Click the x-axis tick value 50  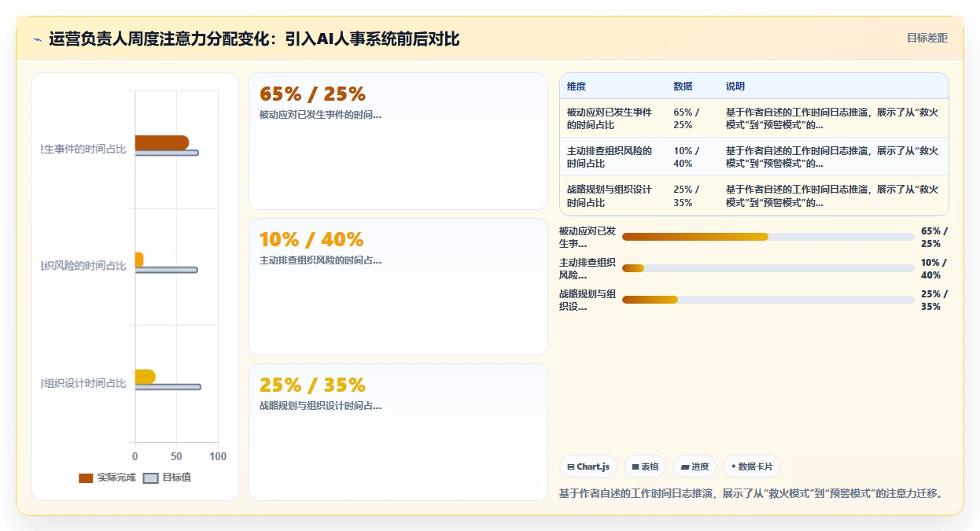176,456
